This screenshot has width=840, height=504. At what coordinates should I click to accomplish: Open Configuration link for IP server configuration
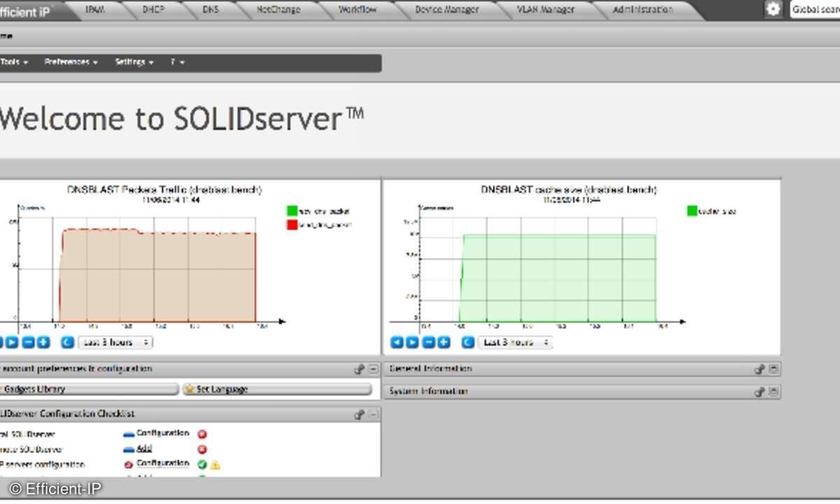162,464
